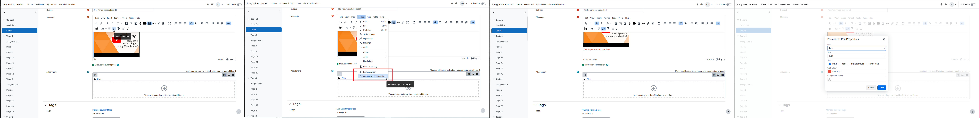Image resolution: width=980 pixels, height=118 pixels.
Task: Click Site administration in open Format menu panel
Action: point(311,3)
